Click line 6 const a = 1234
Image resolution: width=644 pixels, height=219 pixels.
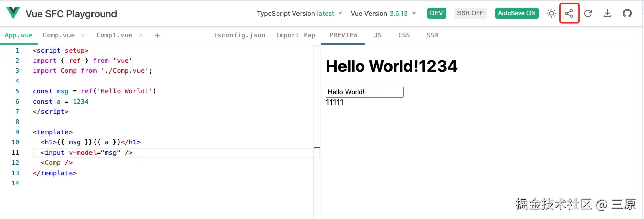point(61,102)
